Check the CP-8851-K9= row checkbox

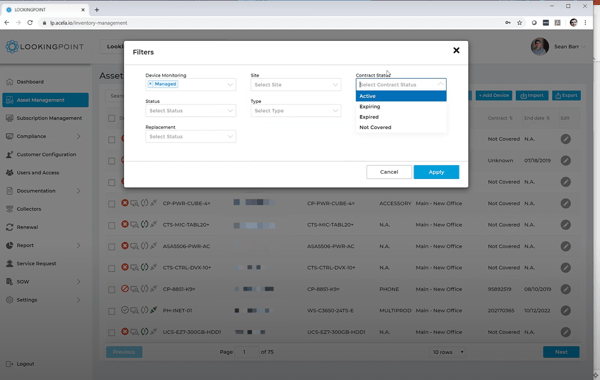coord(111,290)
